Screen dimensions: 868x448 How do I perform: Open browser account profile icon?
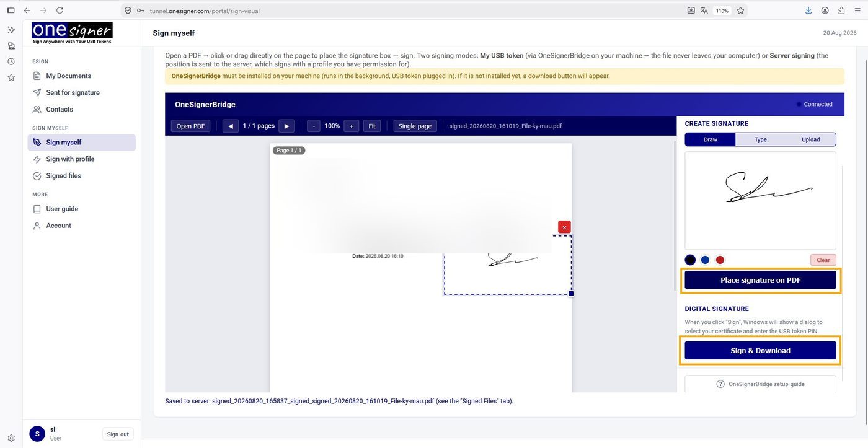(825, 11)
